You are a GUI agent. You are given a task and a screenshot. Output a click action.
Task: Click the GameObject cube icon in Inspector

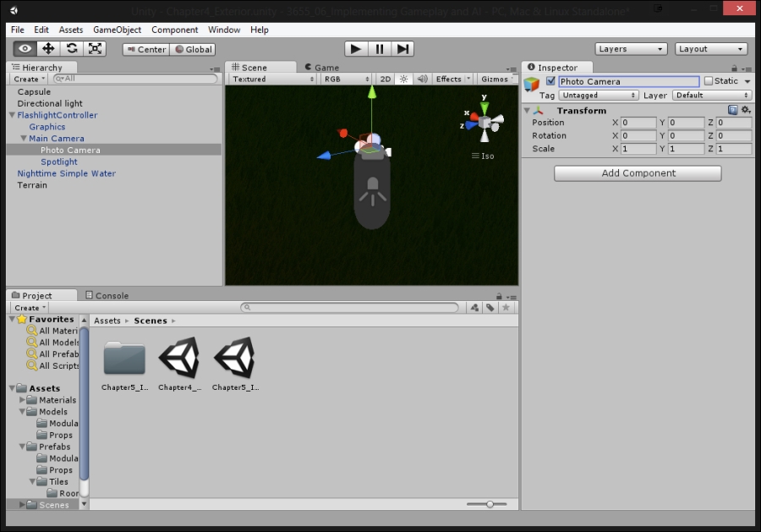pos(532,84)
